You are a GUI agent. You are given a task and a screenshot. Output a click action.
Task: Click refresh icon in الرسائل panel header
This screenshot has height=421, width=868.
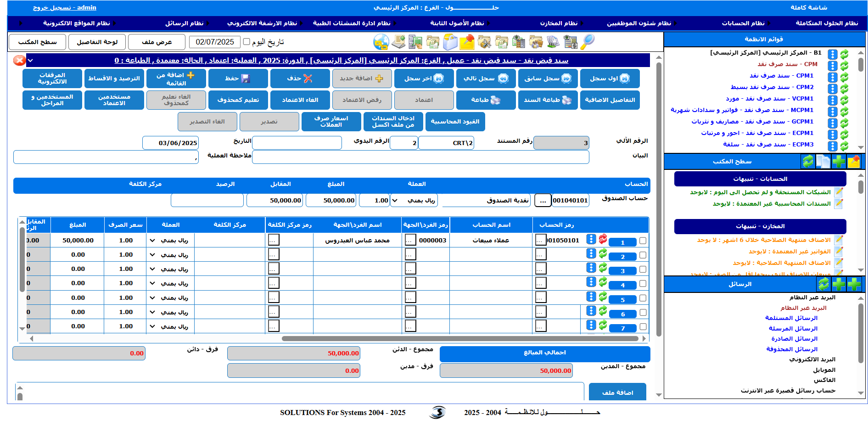824,284
